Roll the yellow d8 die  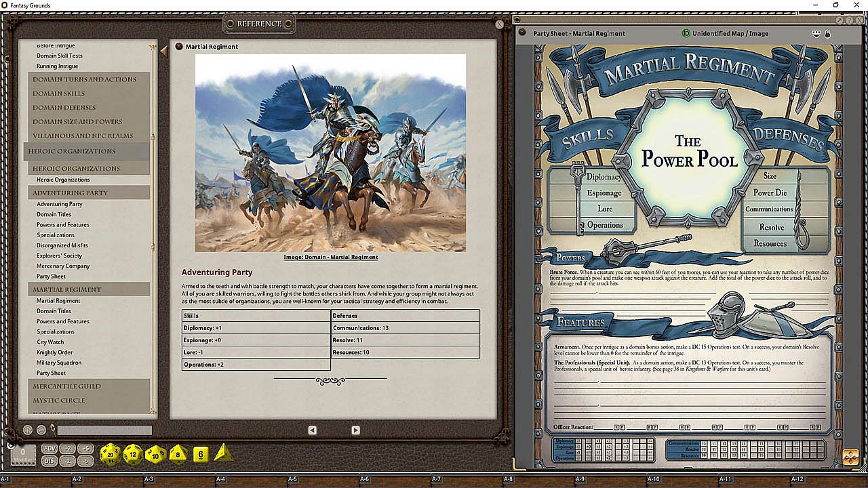(x=178, y=454)
